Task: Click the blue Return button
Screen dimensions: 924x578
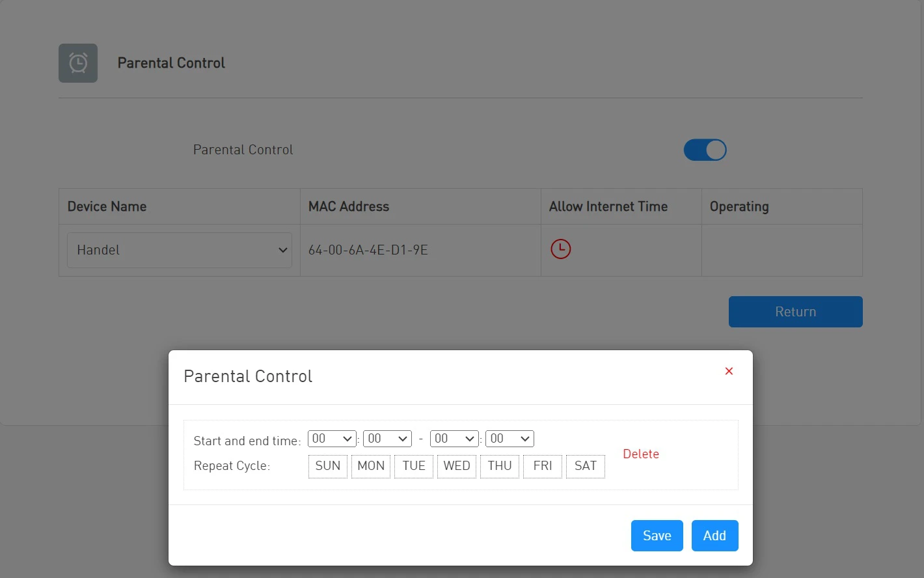Action: tap(795, 312)
